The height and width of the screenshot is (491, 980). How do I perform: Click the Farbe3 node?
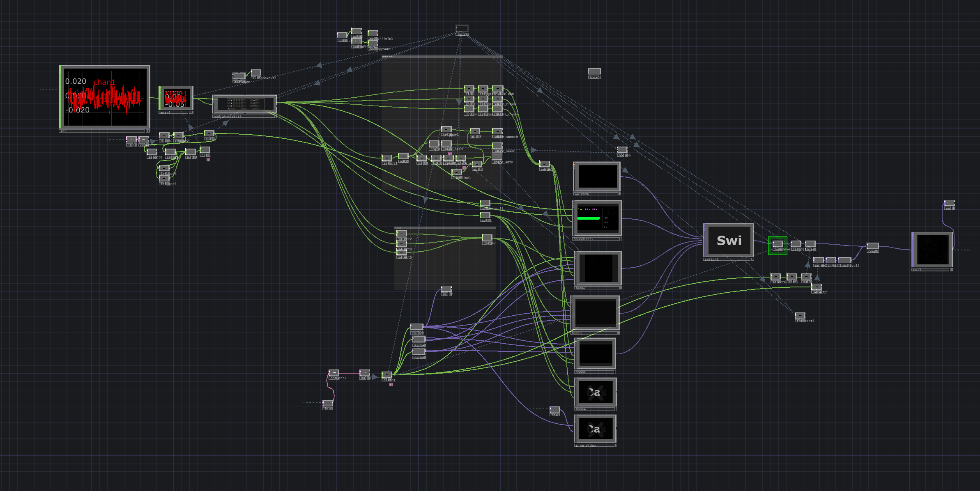coord(419,352)
